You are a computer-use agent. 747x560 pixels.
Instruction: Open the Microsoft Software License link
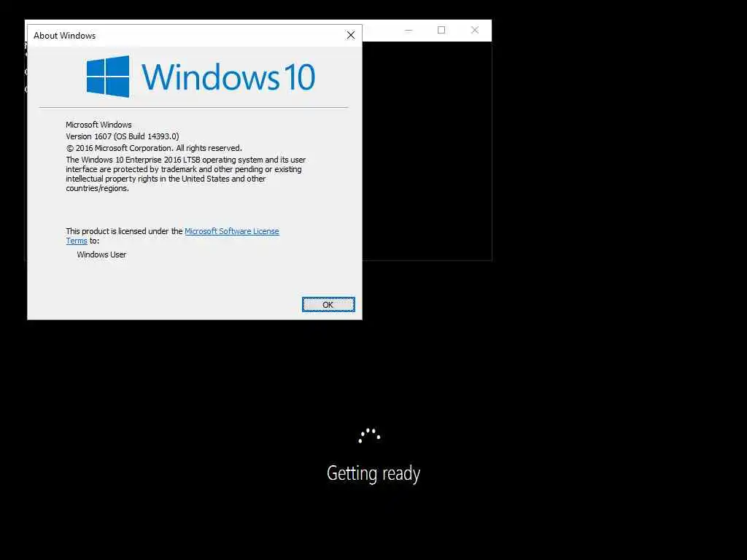231,231
